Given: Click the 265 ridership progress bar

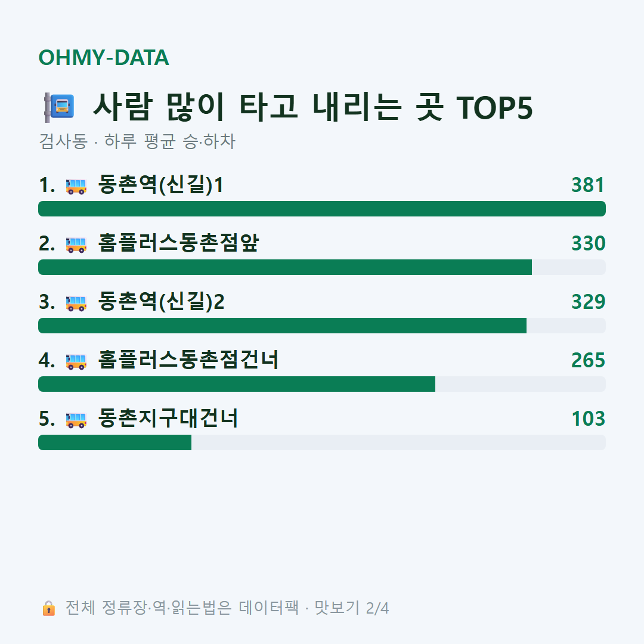Looking at the screenshot, I should coord(322,384).
